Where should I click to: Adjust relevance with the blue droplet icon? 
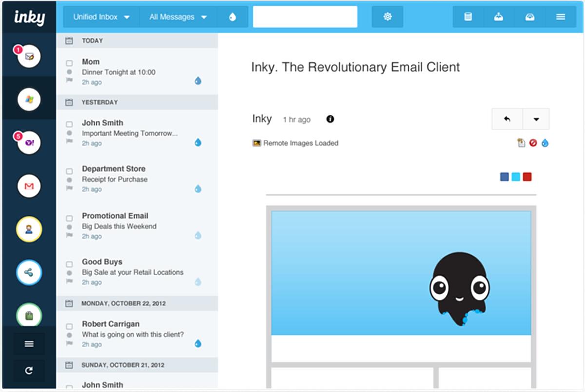545,143
